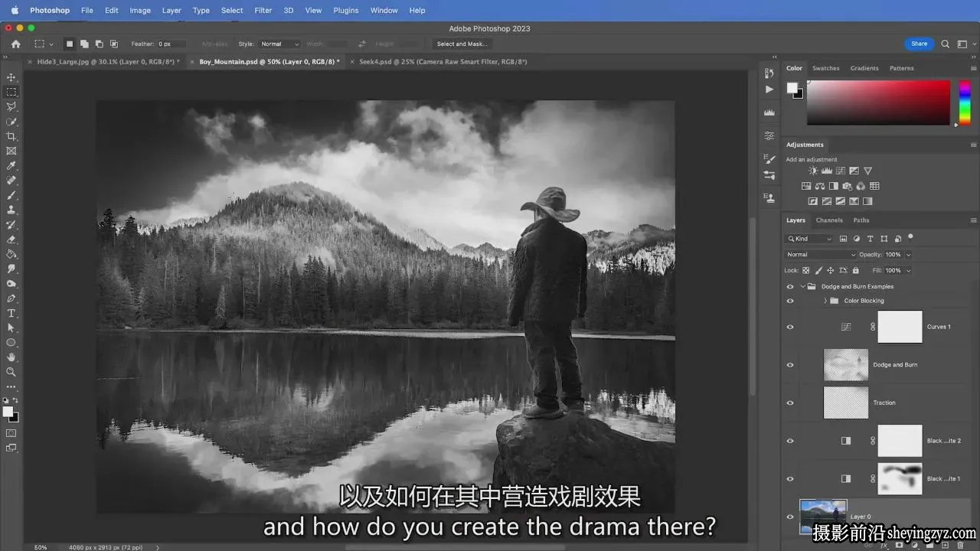Click the foreground color swatch in toolbar

point(8,412)
